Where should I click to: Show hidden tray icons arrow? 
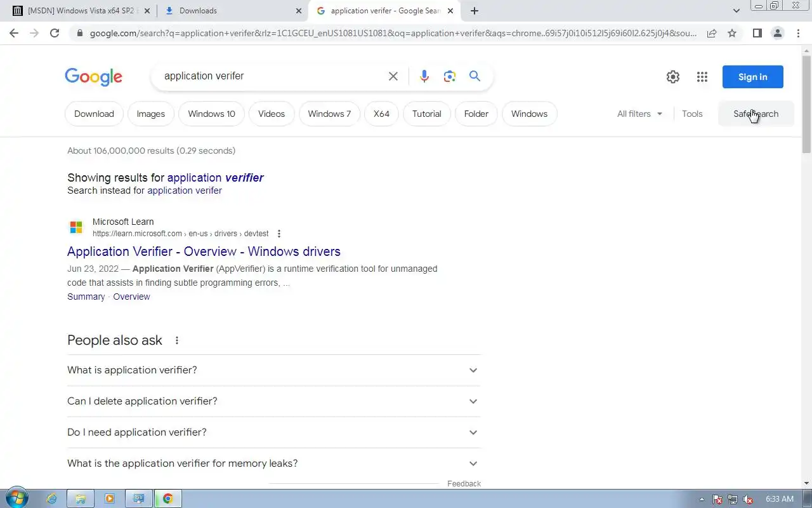(x=702, y=499)
